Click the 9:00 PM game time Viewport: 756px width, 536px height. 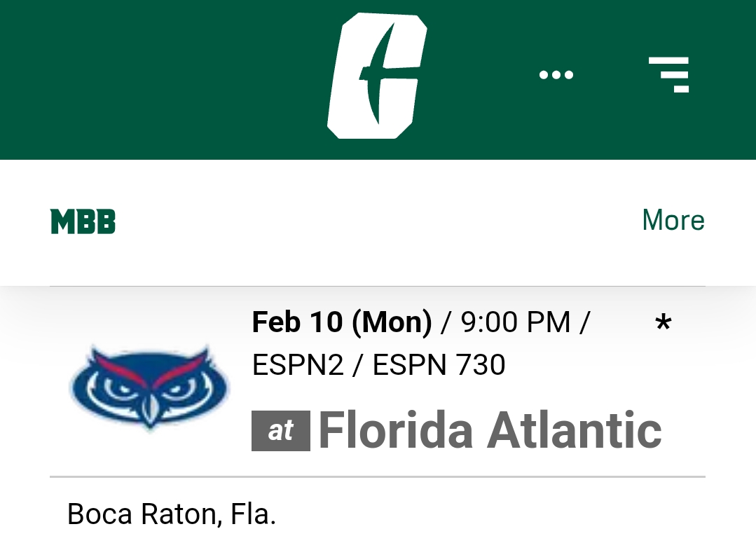tap(516, 322)
